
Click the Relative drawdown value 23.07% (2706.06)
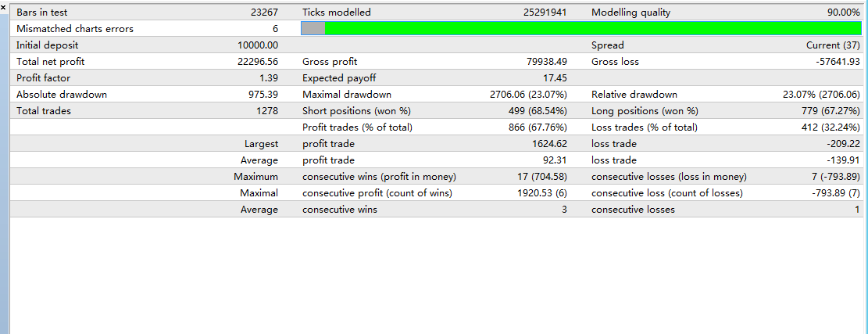(821, 95)
